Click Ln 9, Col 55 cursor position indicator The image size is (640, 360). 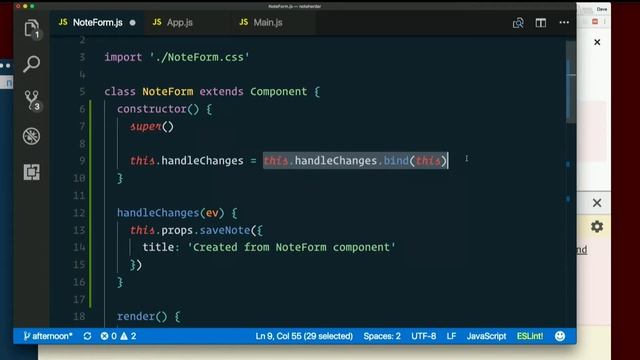[x=304, y=336]
